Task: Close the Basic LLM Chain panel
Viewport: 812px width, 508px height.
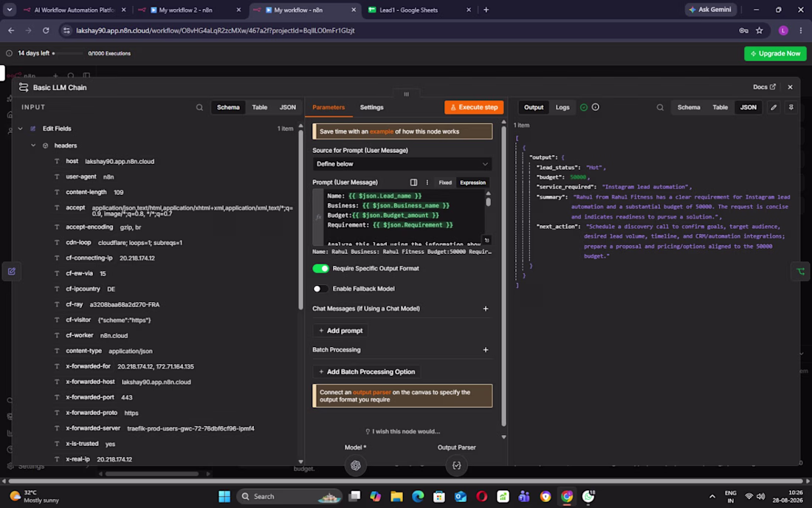Action: click(790, 87)
